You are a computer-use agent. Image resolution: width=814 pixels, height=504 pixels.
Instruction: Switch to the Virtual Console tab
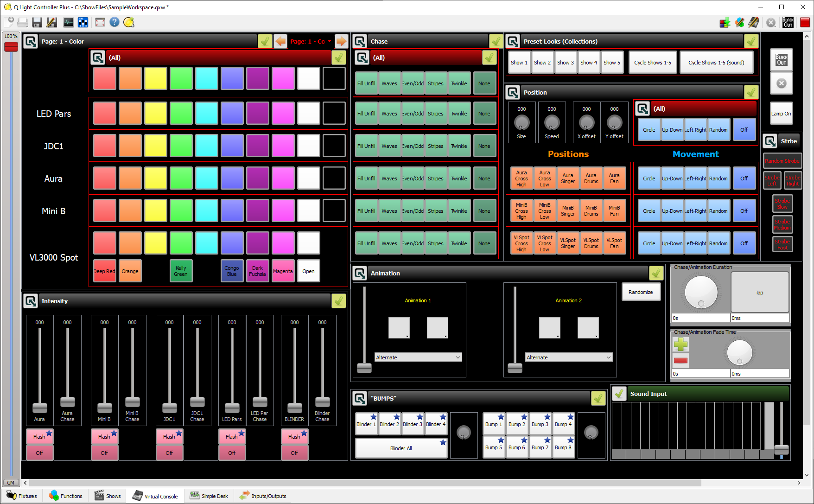[155, 496]
